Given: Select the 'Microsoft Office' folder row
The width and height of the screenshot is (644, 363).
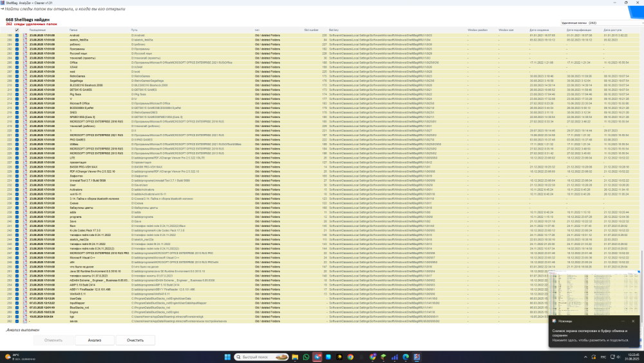Looking at the screenshot, I should coord(320,103).
